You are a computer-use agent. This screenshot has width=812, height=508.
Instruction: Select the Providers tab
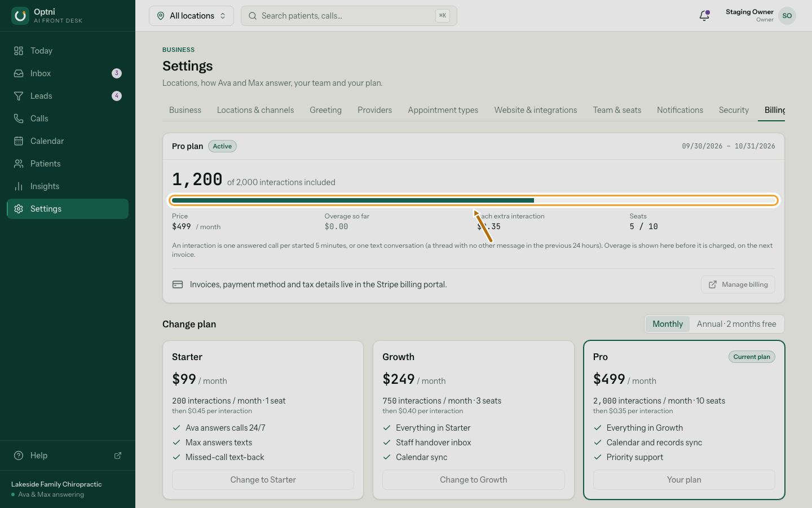(x=374, y=110)
